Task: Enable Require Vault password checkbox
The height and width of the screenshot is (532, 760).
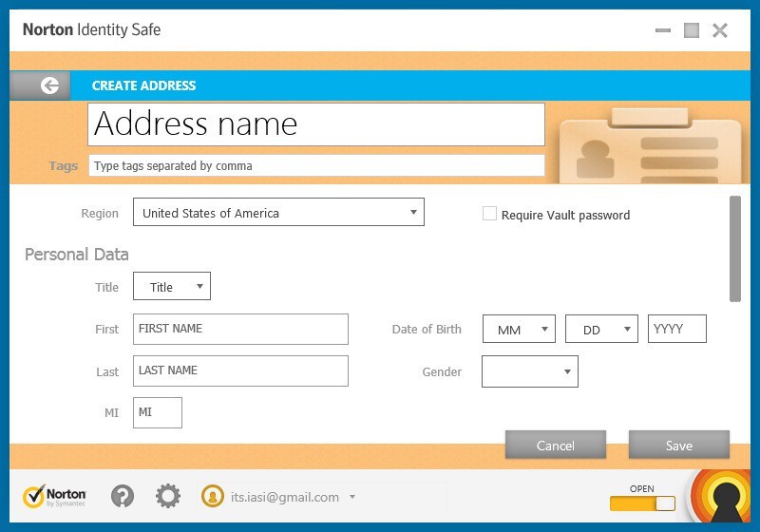Action: (489, 214)
